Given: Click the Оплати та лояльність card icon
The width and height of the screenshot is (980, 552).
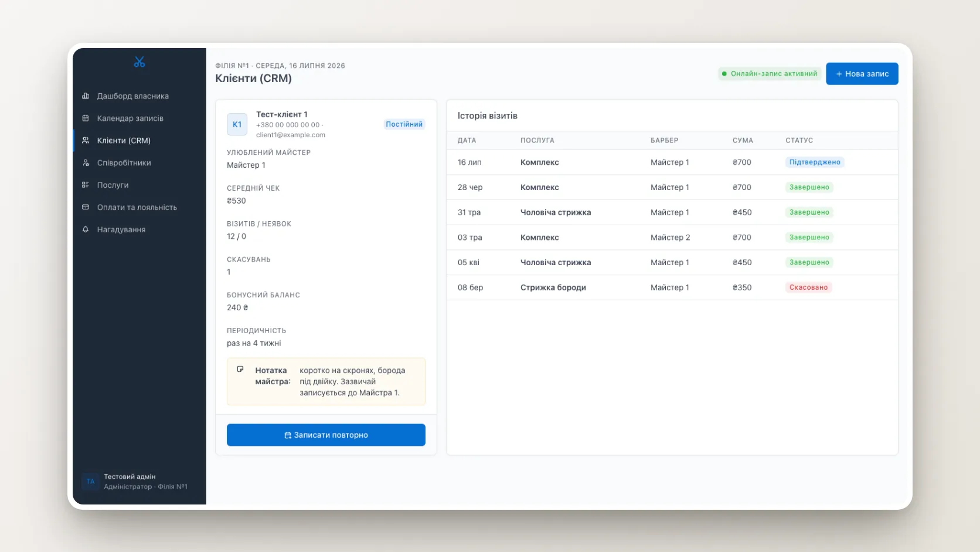Looking at the screenshot, I should coord(86,207).
